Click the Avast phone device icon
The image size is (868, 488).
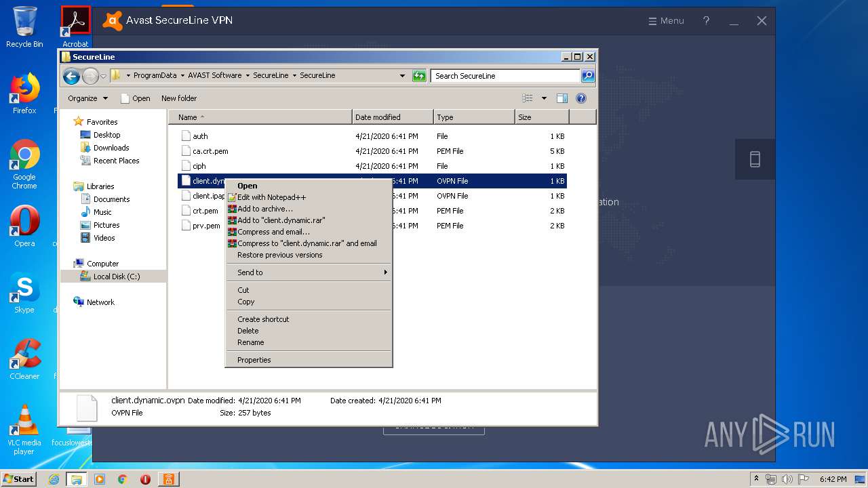tap(755, 159)
